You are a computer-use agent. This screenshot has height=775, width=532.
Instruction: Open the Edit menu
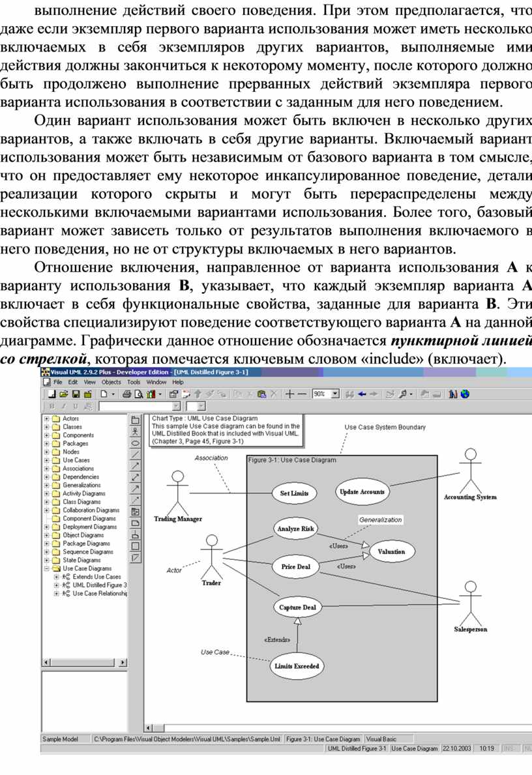(73, 382)
